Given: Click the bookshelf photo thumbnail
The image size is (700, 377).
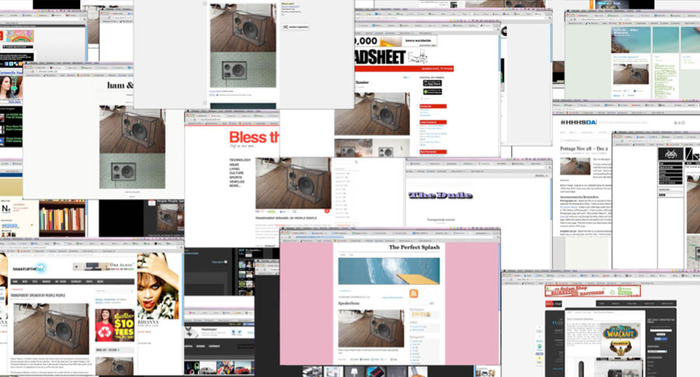Looking at the screenshot, I should [x=62, y=218].
